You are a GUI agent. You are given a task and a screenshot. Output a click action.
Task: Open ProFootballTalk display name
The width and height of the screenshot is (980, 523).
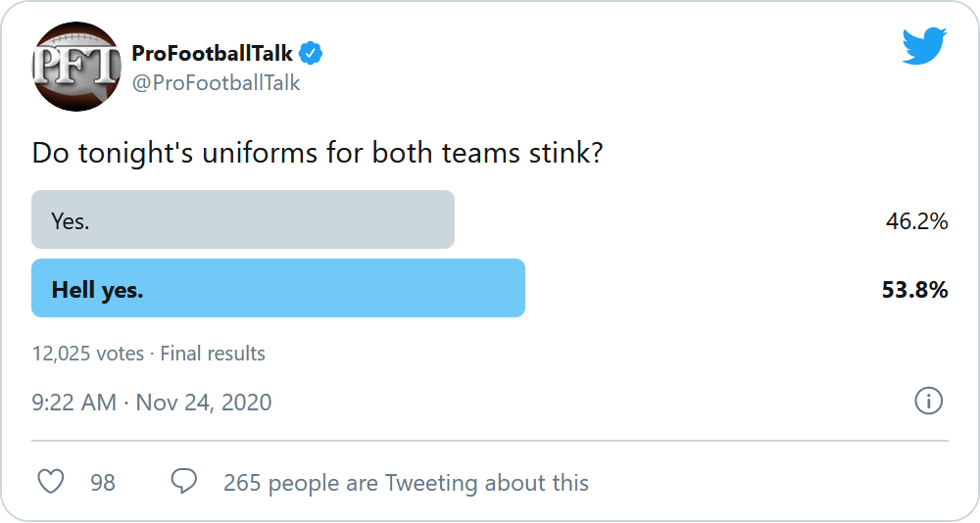coord(212,54)
